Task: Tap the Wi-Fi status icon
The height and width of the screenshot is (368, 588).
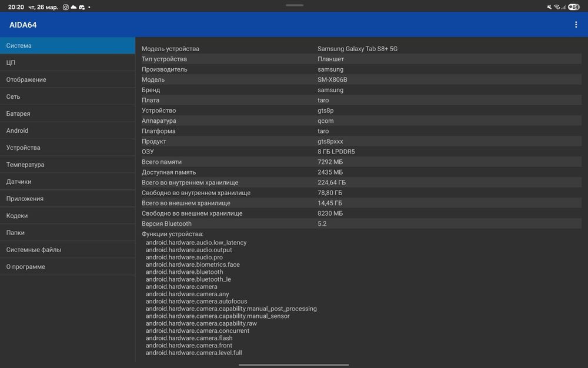Action: coord(557,6)
